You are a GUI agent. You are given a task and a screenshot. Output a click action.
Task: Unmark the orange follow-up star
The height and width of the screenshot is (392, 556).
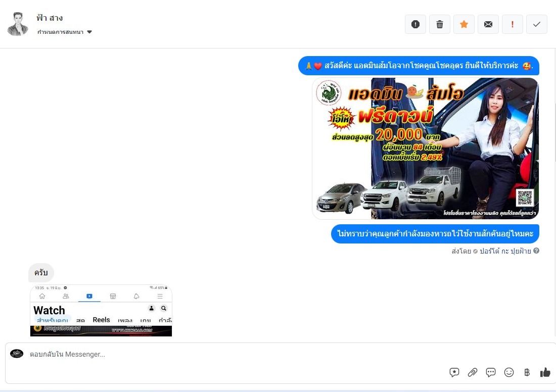tap(464, 24)
